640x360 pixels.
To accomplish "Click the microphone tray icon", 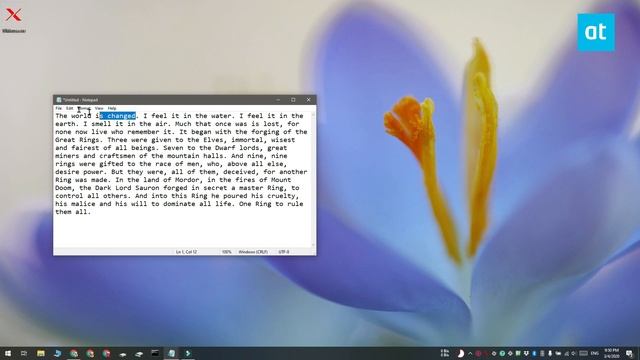I will [x=550, y=353].
